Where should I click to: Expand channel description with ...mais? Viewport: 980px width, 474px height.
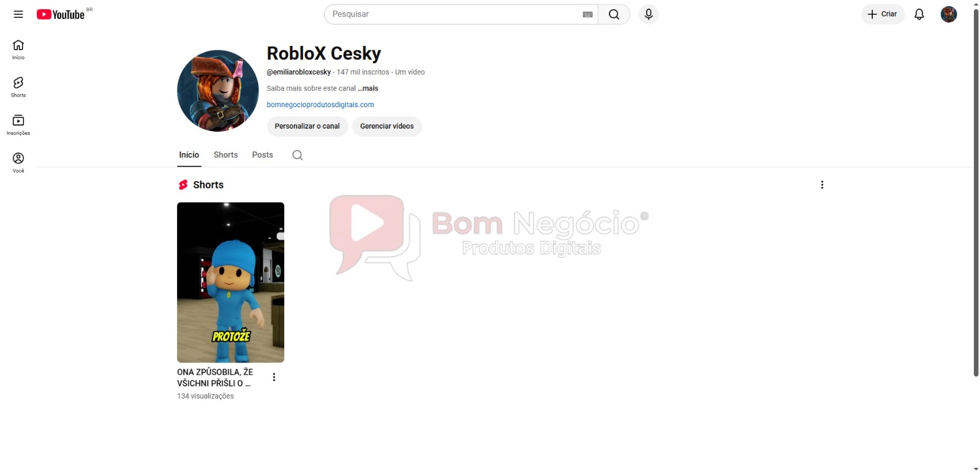coord(368,88)
